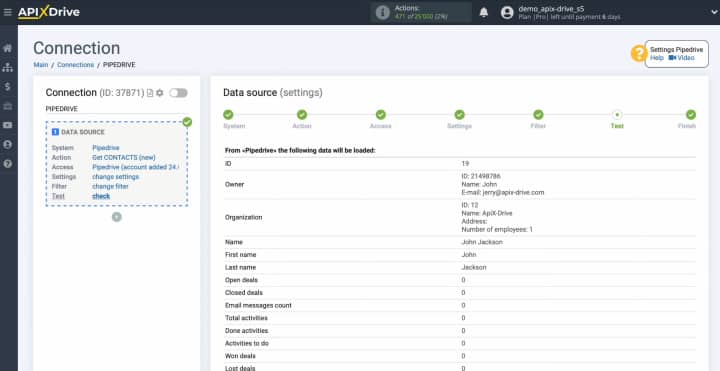The height and width of the screenshot is (371, 720).
Task: Go to Test step
Action: point(617,115)
